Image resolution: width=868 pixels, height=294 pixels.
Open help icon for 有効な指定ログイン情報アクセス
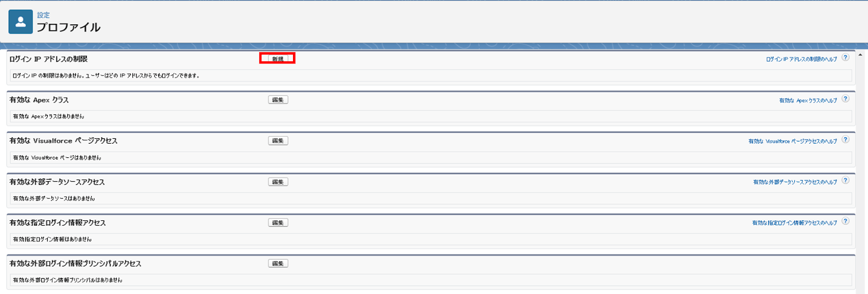[x=845, y=221]
